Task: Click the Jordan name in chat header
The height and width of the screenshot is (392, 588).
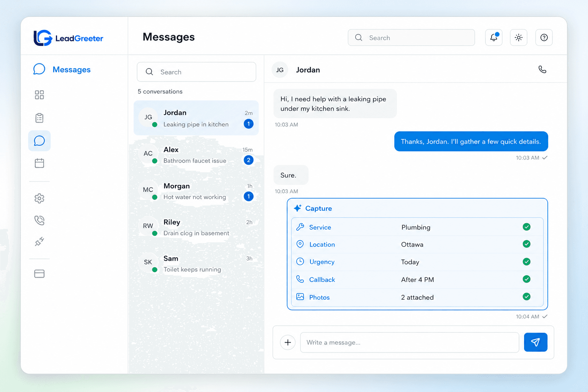Action: (x=308, y=70)
